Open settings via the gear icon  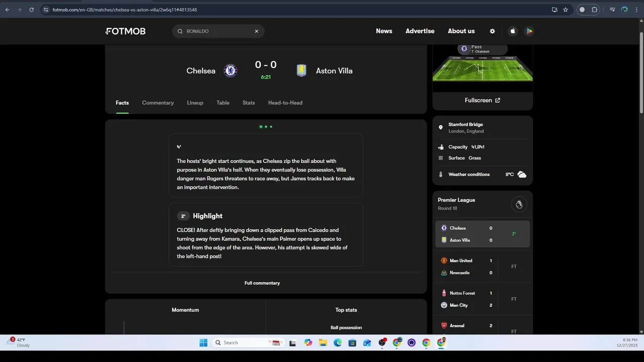point(492,31)
